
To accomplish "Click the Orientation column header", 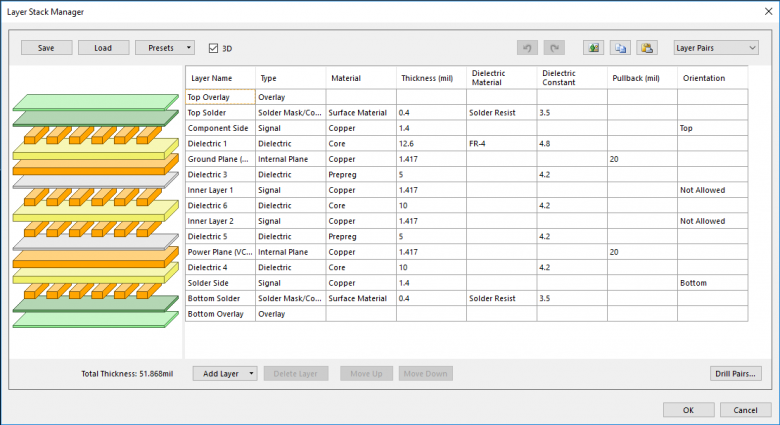I will [712, 78].
